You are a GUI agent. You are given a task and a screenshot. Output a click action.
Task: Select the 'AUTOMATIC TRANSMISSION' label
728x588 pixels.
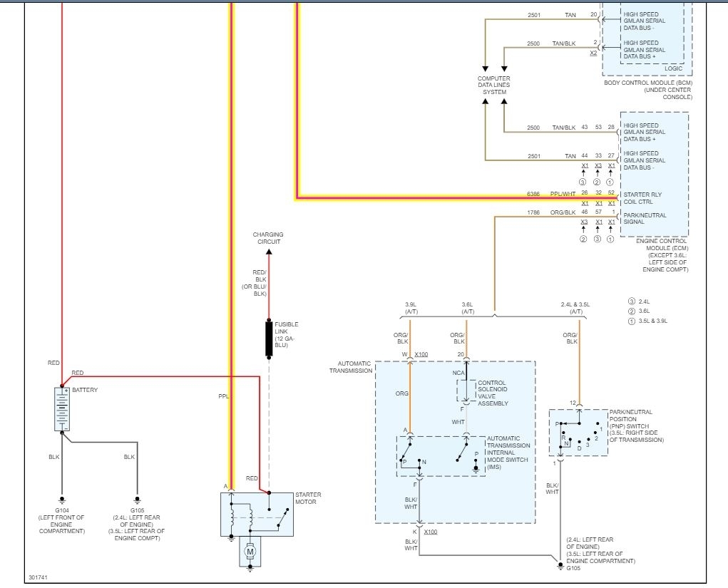click(x=351, y=367)
